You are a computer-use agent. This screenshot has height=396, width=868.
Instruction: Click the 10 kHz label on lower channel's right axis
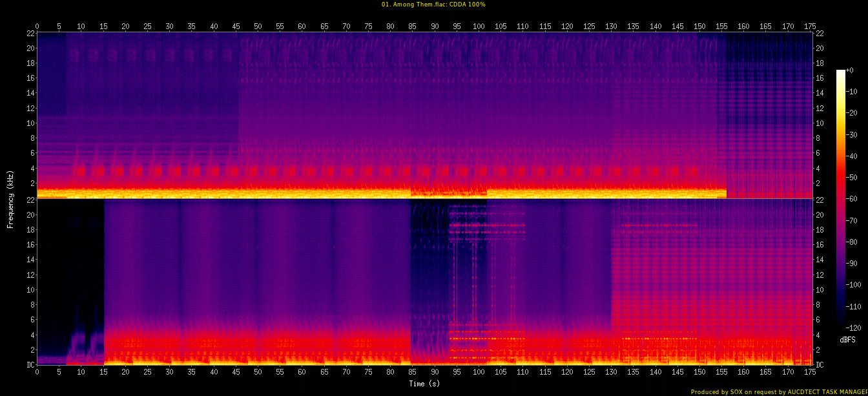tap(820, 290)
